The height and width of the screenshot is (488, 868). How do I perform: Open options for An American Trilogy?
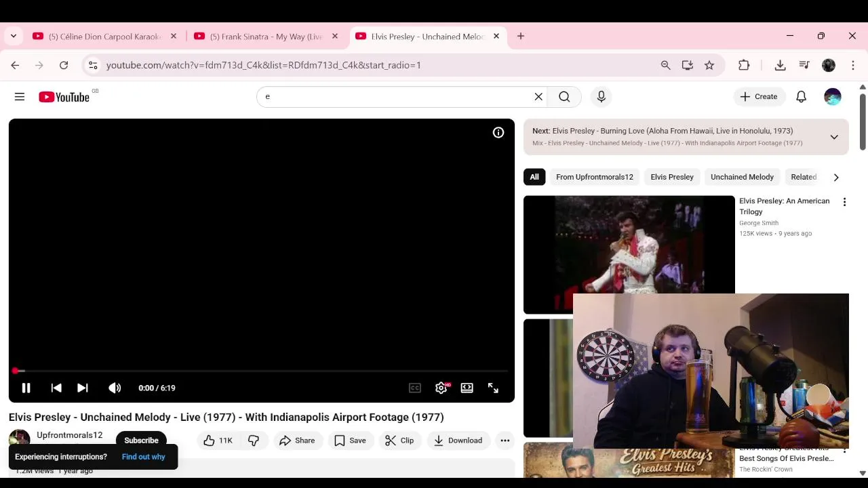tap(844, 202)
